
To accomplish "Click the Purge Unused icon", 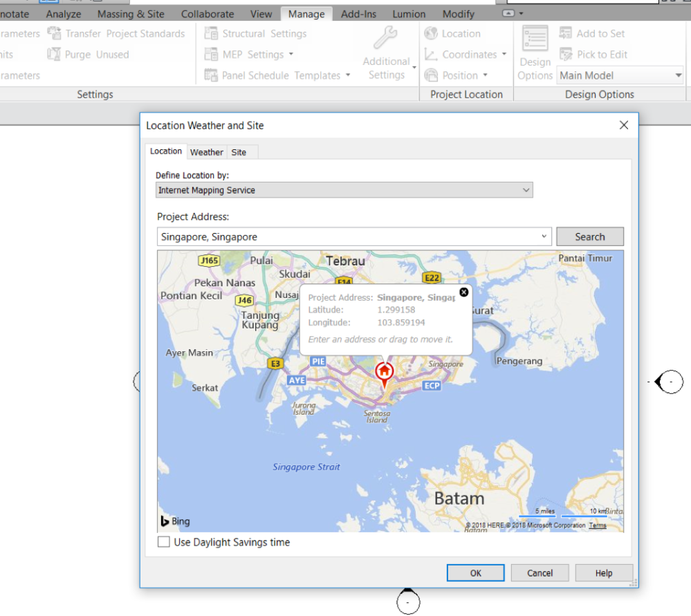I will pos(53,55).
